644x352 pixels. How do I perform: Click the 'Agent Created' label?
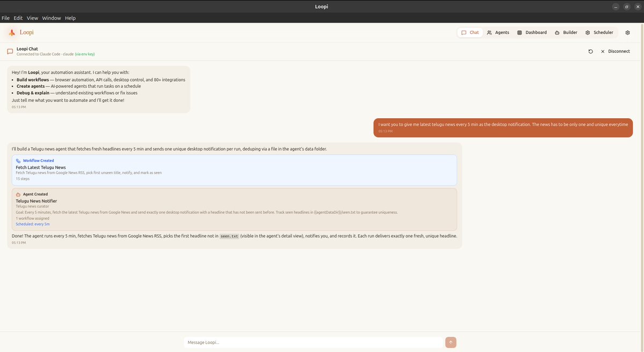35,195
